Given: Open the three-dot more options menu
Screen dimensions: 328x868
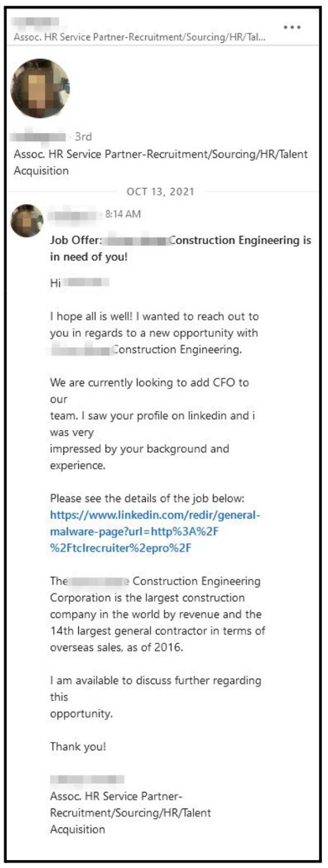Looking at the screenshot, I should (292, 27).
